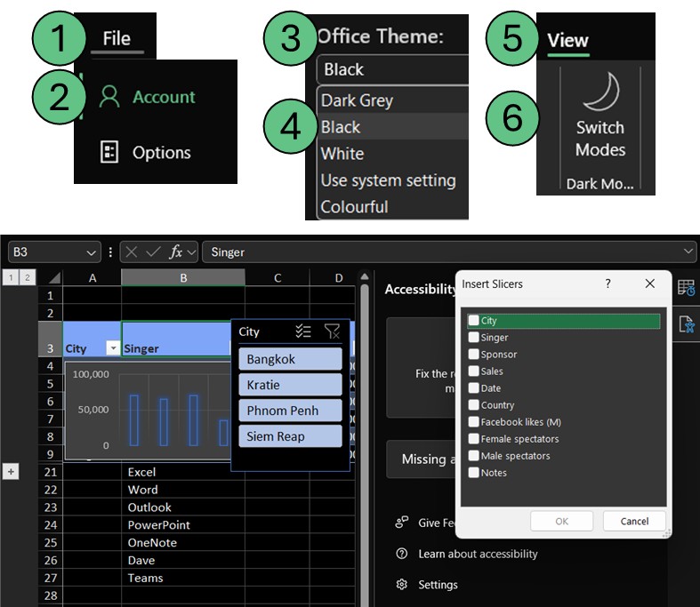
Task: Expand outline group plus button
Action: [x=12, y=471]
